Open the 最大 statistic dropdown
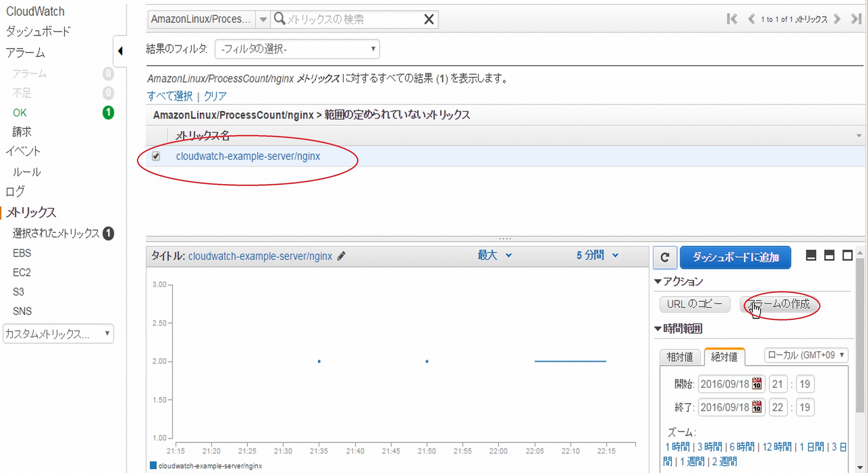 pyautogui.click(x=494, y=256)
